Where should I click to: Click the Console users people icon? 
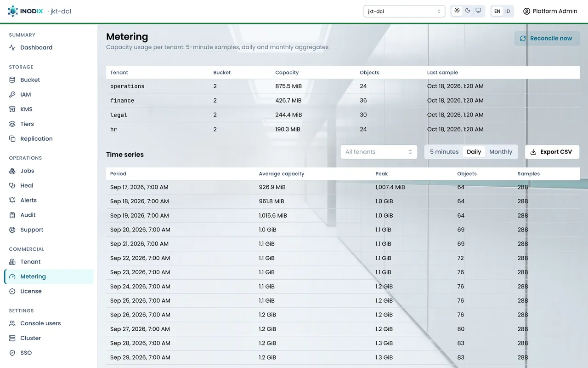12,323
